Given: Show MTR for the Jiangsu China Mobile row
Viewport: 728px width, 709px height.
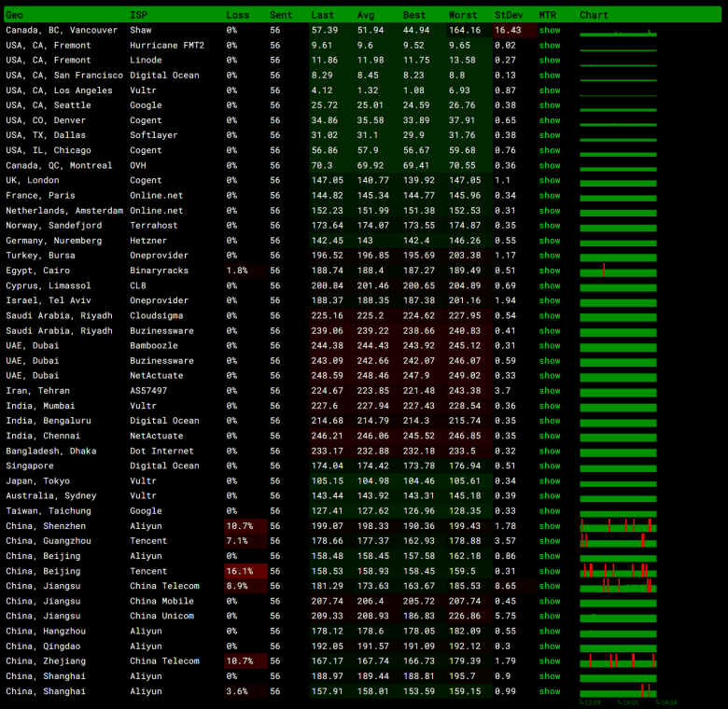Looking at the screenshot, I should [x=549, y=602].
